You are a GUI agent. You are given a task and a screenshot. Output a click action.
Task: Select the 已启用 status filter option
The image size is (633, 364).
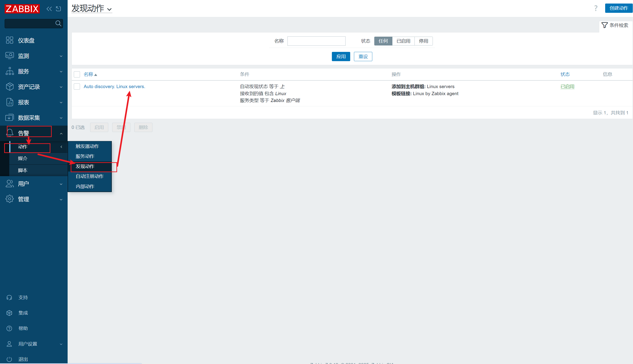403,41
